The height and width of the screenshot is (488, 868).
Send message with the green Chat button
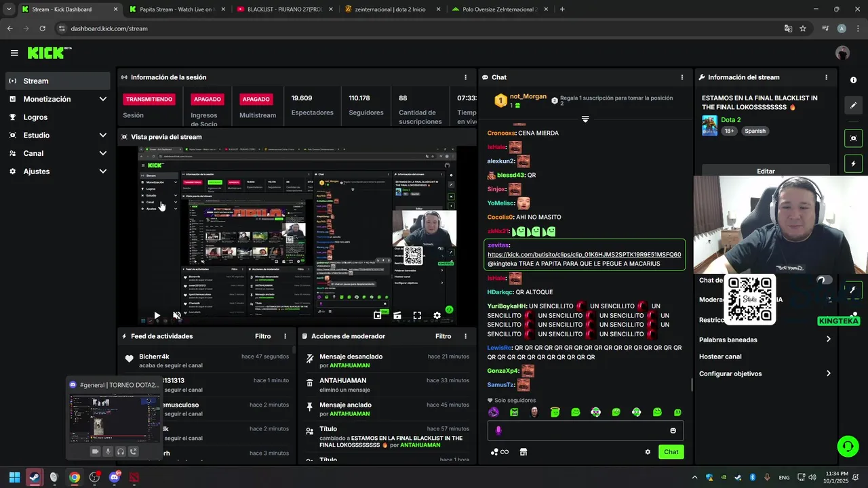671,452
